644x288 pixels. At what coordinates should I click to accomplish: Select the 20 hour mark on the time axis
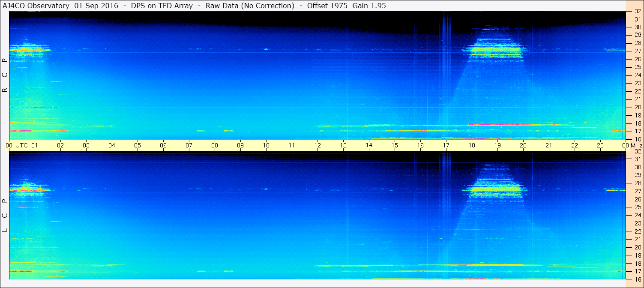click(x=523, y=145)
